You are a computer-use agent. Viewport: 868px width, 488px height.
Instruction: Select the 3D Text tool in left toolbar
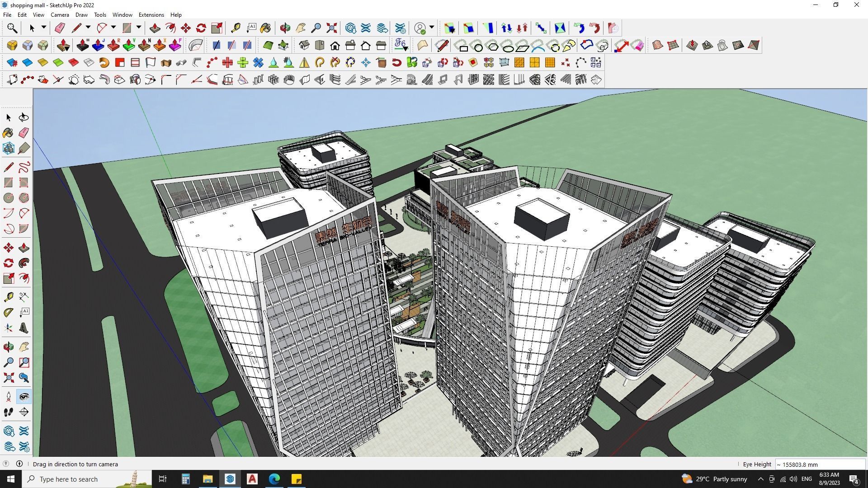(x=24, y=328)
